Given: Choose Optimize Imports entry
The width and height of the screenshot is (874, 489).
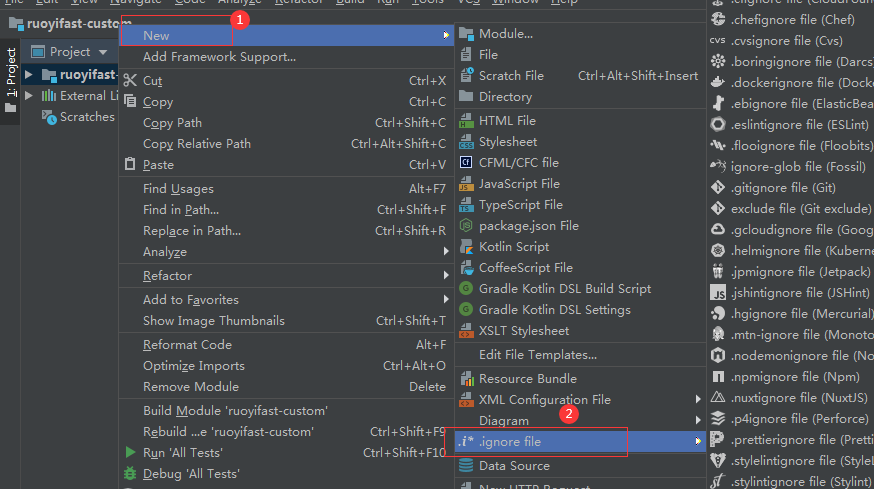Looking at the screenshot, I should [287, 366].
